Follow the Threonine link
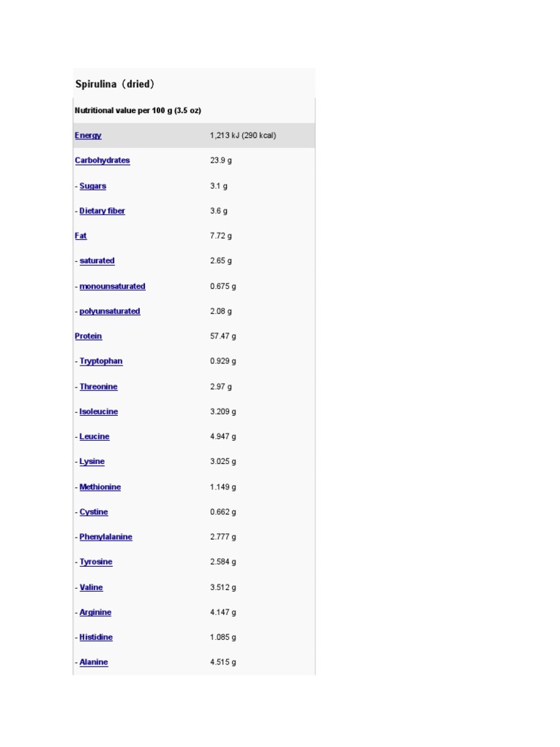Screen dimensions: 560x747 pos(98,387)
